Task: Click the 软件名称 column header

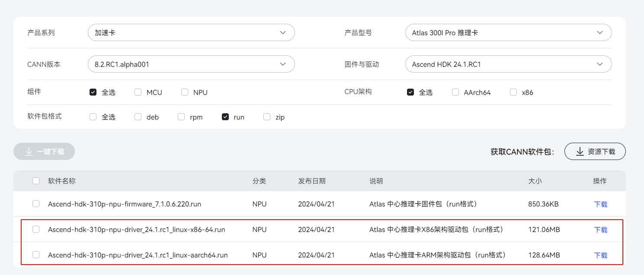Action: pos(62,181)
